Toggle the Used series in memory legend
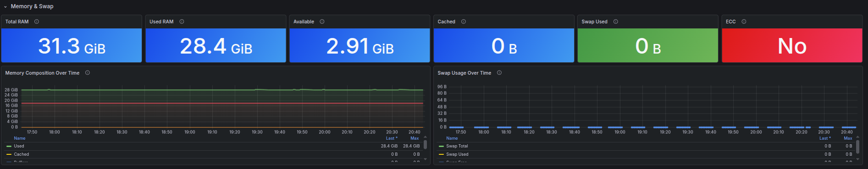This screenshot has height=169, width=868. click(19, 146)
